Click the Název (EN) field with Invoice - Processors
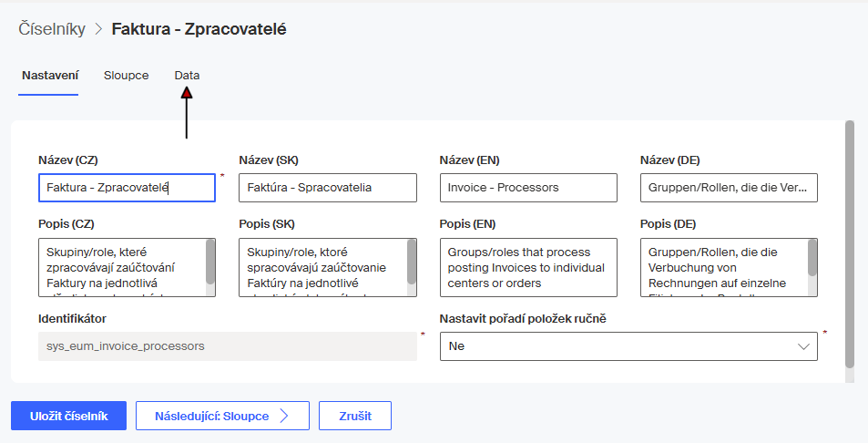The height and width of the screenshot is (443, 868). 527,188
